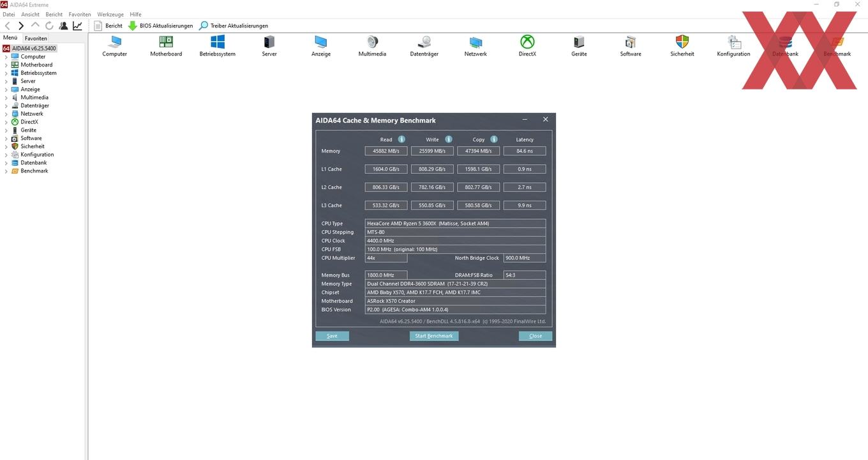
Task: Show info for the Read column
Action: [401, 139]
